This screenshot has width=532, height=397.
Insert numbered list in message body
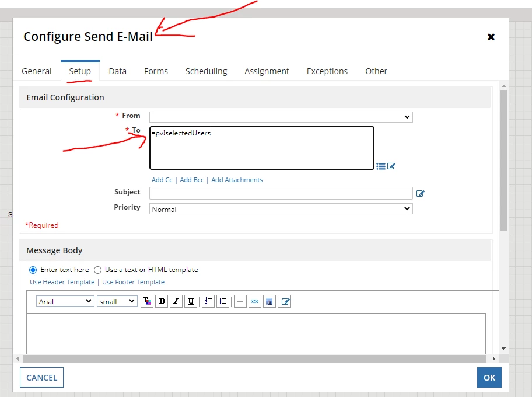pyautogui.click(x=208, y=301)
